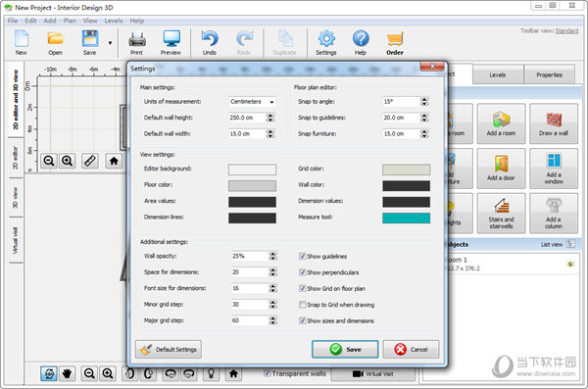
Task: Click Default Settings button
Action: [x=169, y=350]
